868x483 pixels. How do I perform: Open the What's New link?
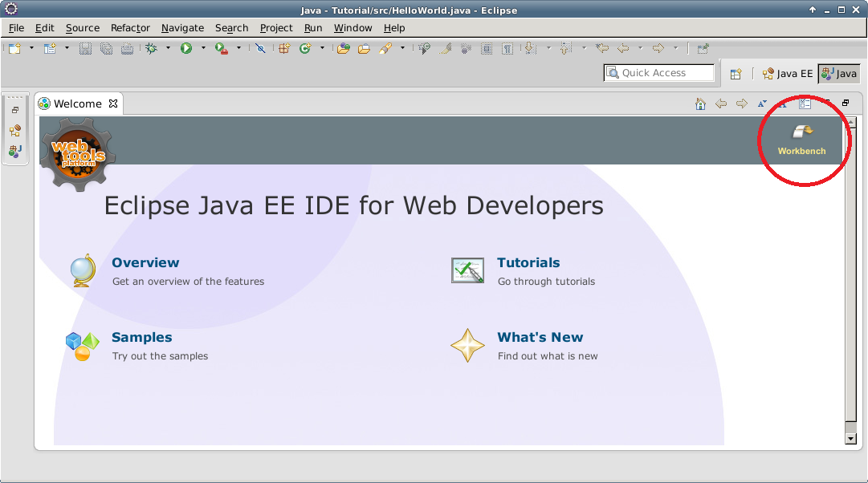point(540,338)
